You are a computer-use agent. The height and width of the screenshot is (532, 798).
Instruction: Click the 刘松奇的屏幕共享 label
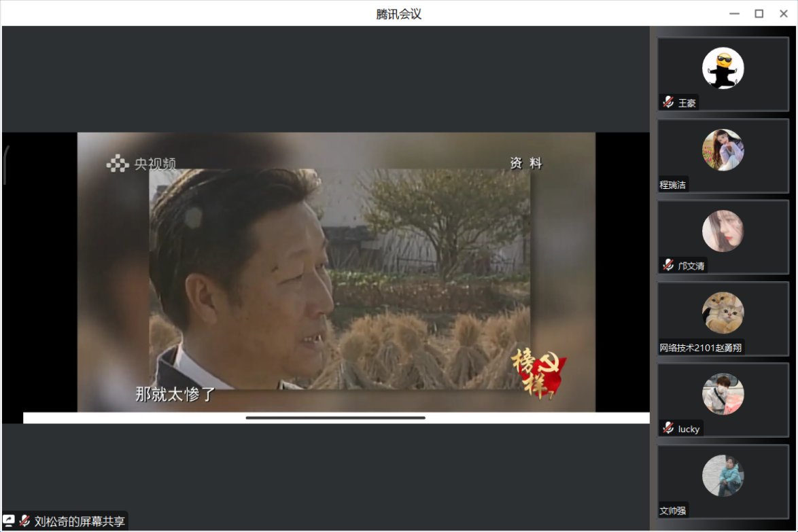point(80,522)
